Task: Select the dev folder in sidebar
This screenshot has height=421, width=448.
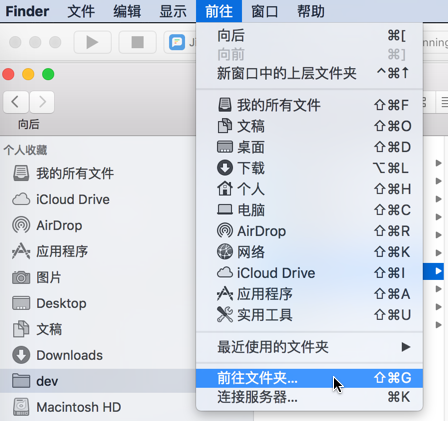Action: (98, 381)
